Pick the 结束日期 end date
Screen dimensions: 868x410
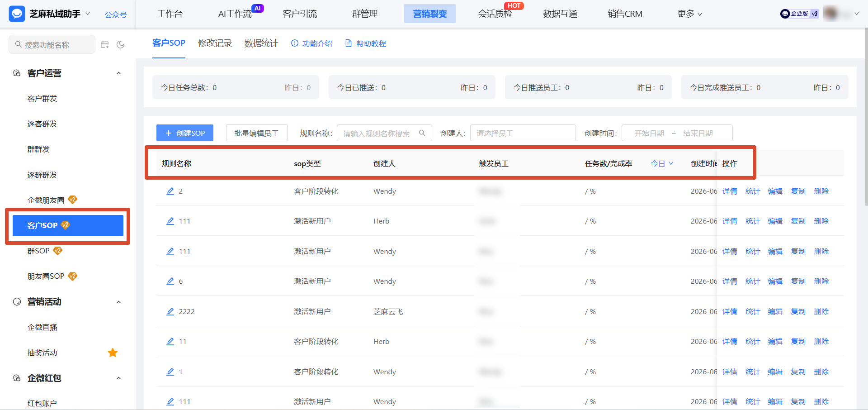click(698, 133)
